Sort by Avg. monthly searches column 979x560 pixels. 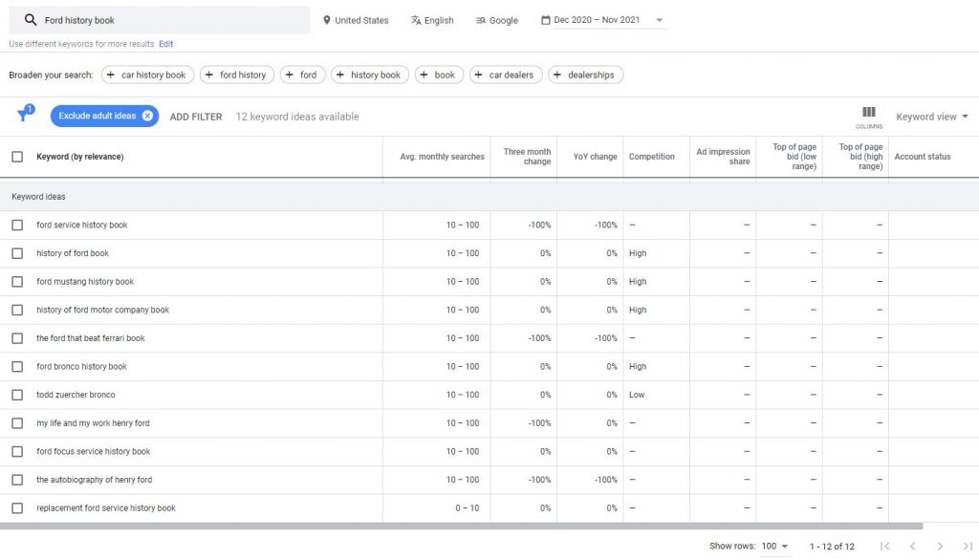[x=442, y=157]
